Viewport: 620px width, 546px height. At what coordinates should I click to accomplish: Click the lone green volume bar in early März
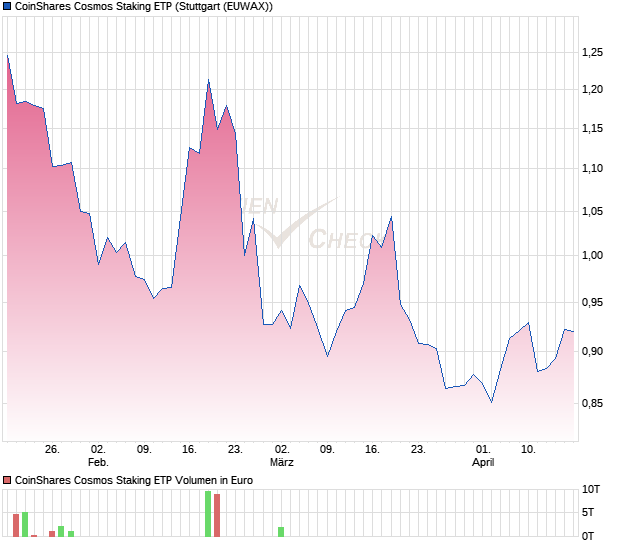[x=281, y=532]
